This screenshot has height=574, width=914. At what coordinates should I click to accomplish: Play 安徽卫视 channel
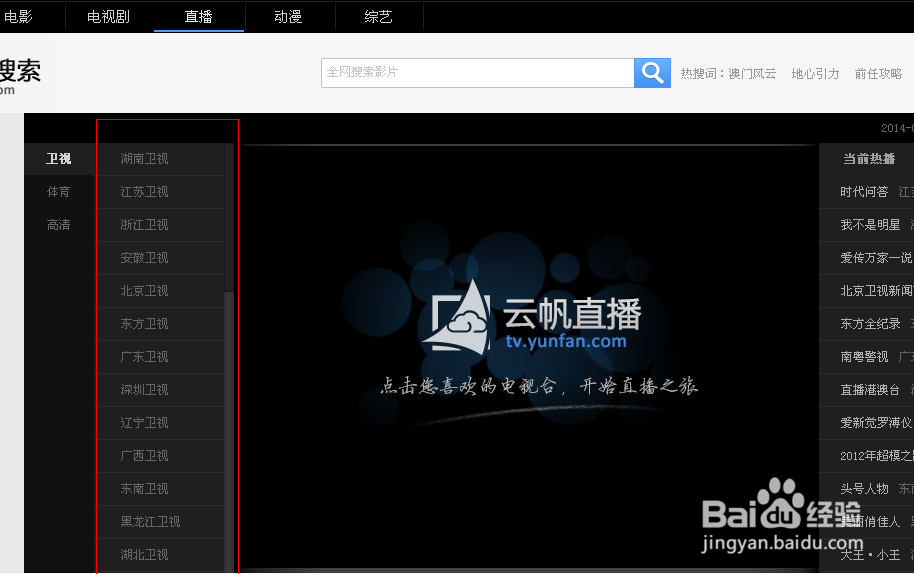click(x=160, y=258)
